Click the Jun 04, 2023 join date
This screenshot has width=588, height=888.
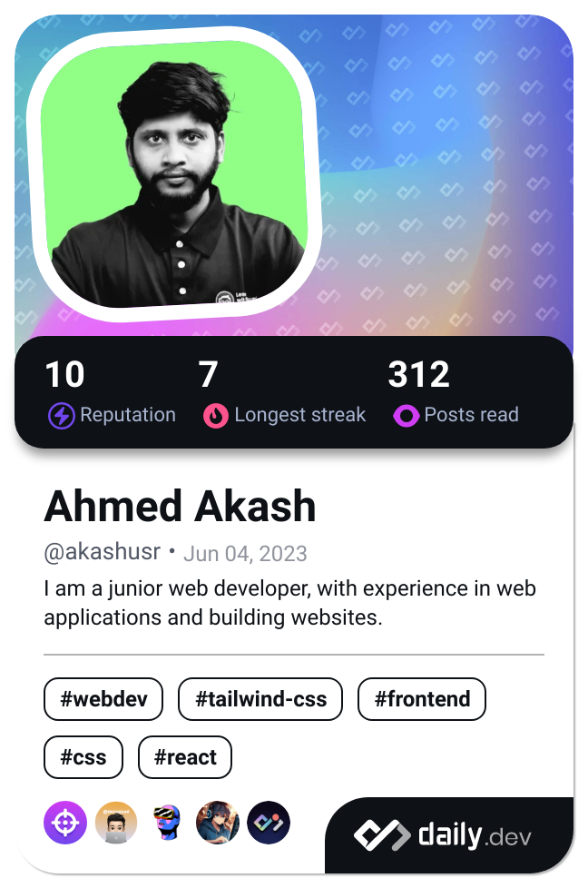pyautogui.click(x=245, y=553)
